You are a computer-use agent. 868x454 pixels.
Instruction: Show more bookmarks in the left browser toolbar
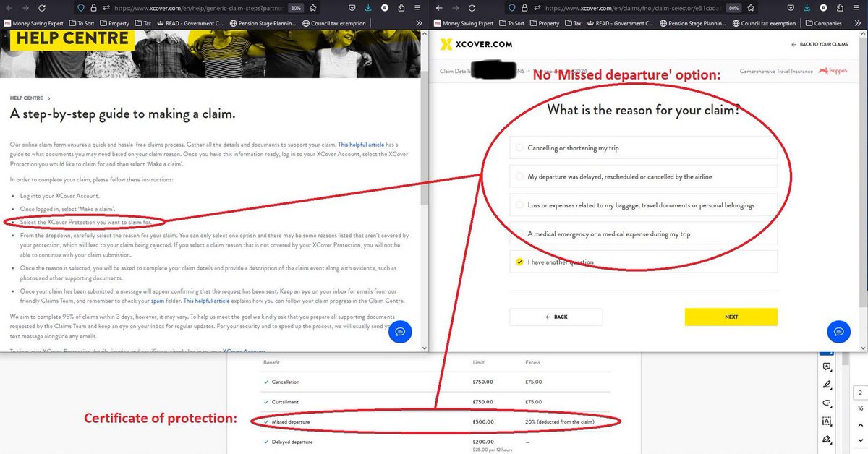click(420, 22)
